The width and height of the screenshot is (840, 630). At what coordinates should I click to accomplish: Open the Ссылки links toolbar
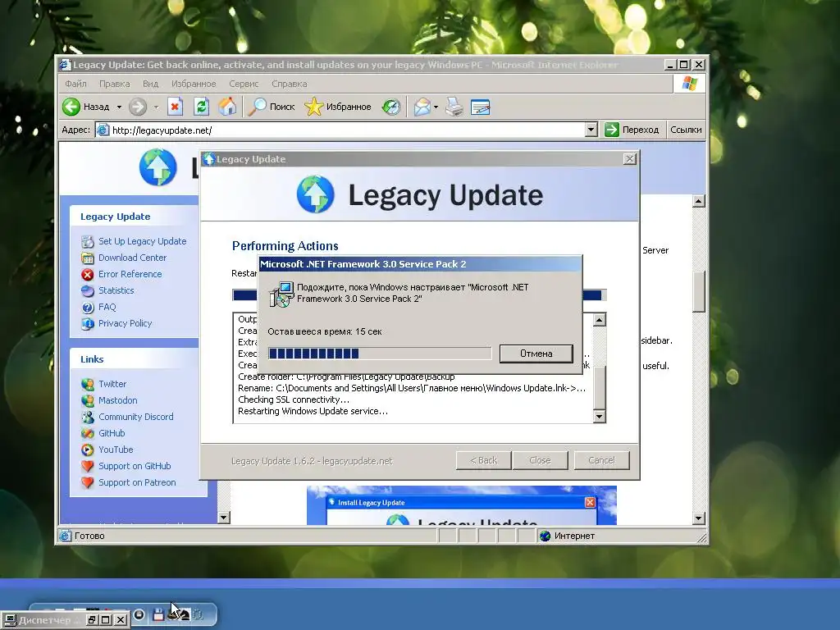(x=686, y=130)
